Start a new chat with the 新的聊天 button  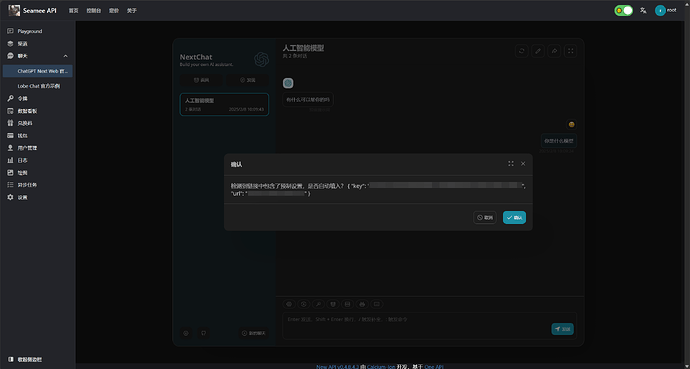(x=254, y=333)
